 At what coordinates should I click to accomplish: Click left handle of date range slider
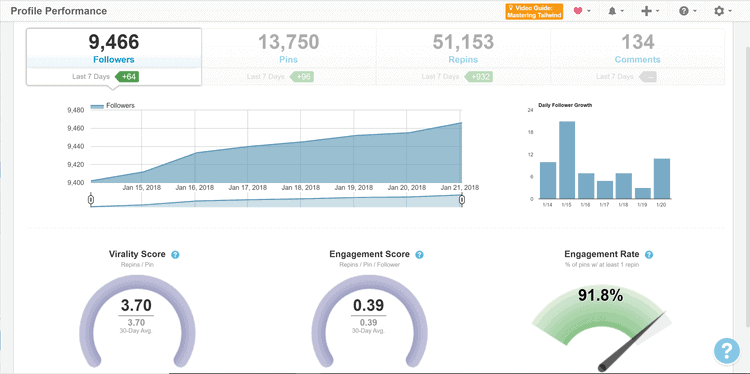coord(91,200)
